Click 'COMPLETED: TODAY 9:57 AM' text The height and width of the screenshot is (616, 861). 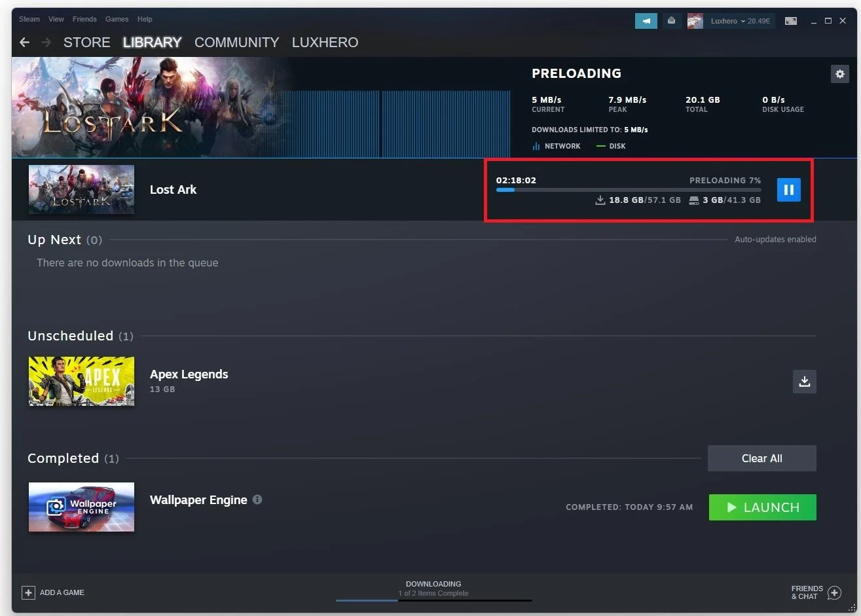[629, 507]
